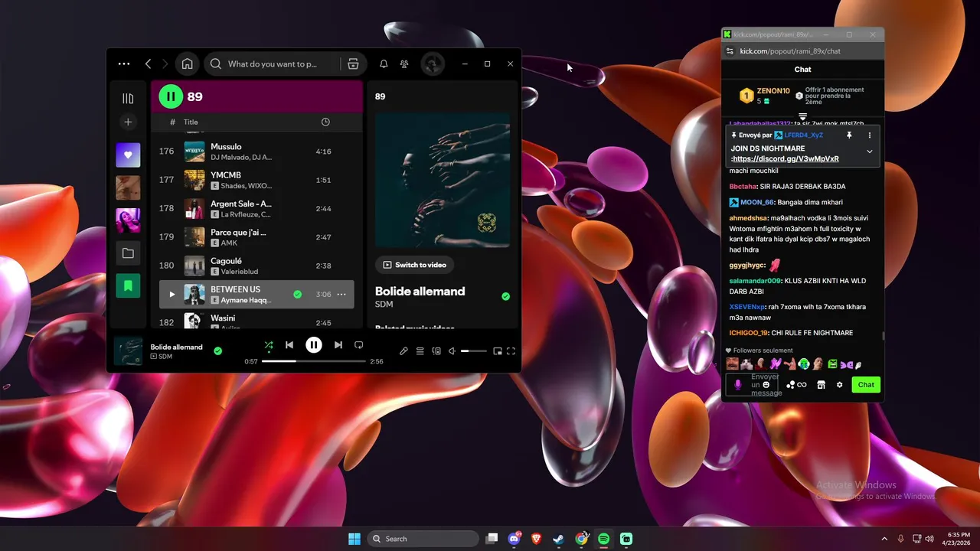This screenshot has height=551, width=980.
Task: Toggle saved checkmark beside Bolide allemand title
Action: 505,296
